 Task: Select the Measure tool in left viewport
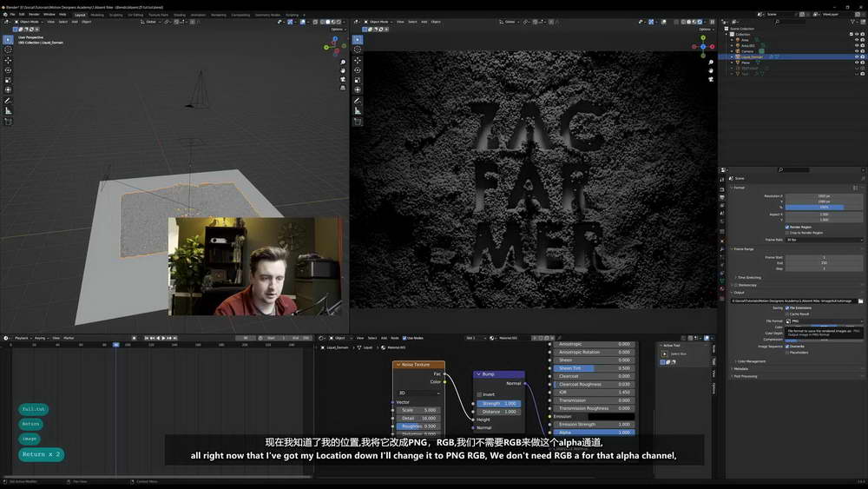(x=8, y=111)
